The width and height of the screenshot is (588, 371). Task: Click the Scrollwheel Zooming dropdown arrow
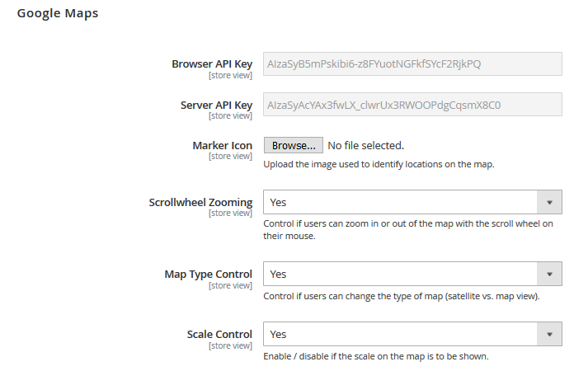coord(549,202)
